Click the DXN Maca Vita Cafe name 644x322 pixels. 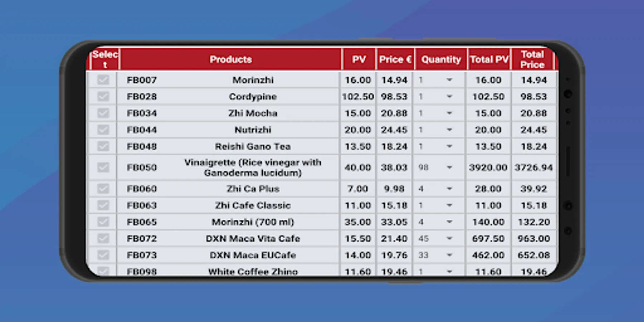tap(253, 238)
